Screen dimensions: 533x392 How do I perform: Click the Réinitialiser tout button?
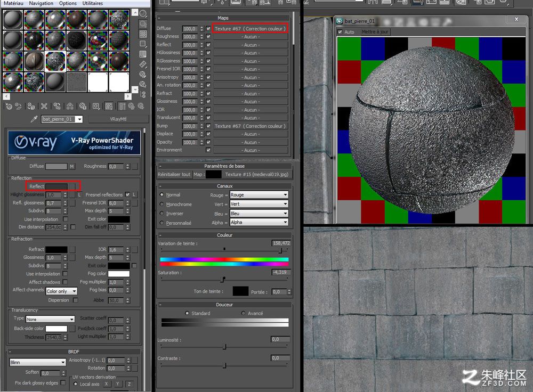pos(174,174)
